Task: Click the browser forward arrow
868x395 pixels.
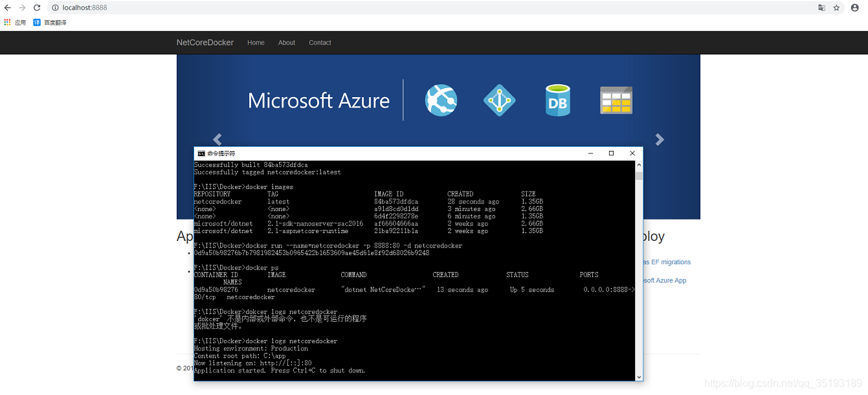Action: 22,8
